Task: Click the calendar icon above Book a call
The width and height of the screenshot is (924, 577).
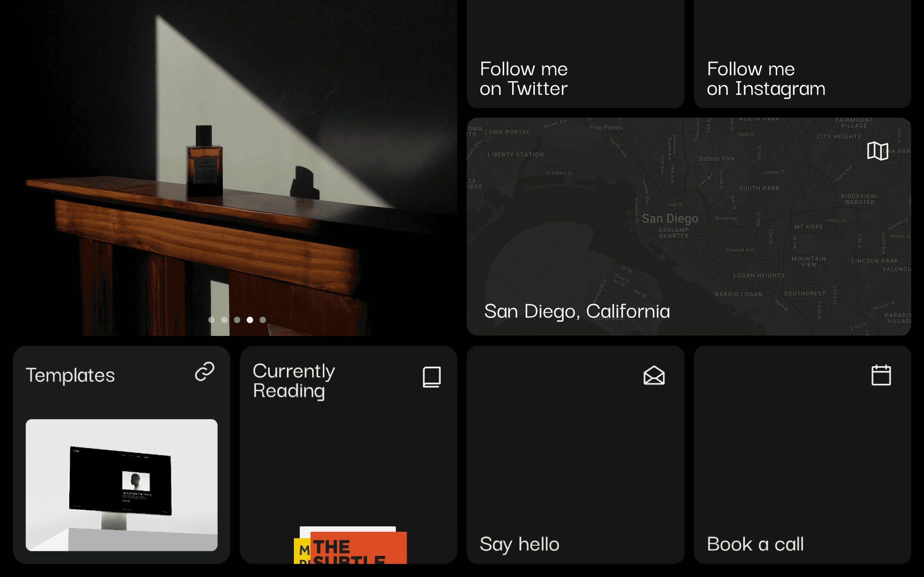Action: coord(881,375)
